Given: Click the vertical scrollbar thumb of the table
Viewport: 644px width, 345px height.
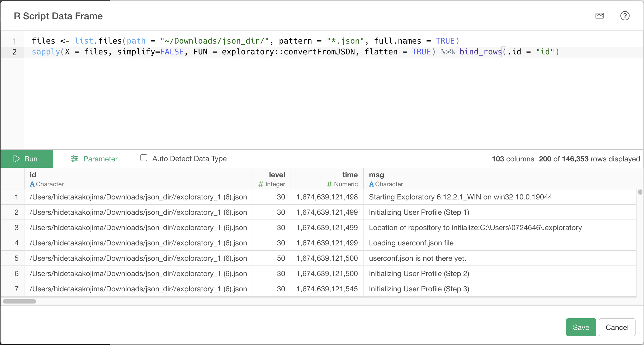Looking at the screenshot, I should 640,192.
